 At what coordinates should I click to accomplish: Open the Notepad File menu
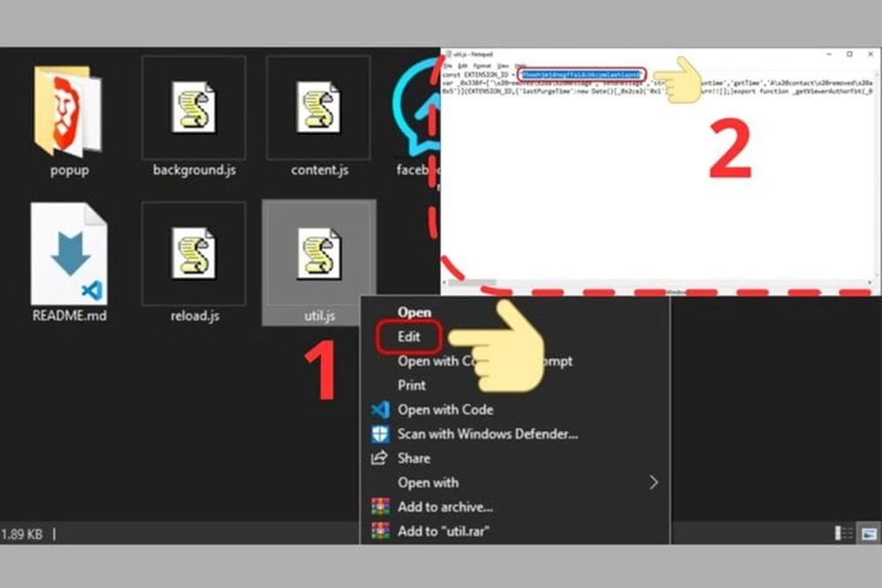tap(447, 65)
